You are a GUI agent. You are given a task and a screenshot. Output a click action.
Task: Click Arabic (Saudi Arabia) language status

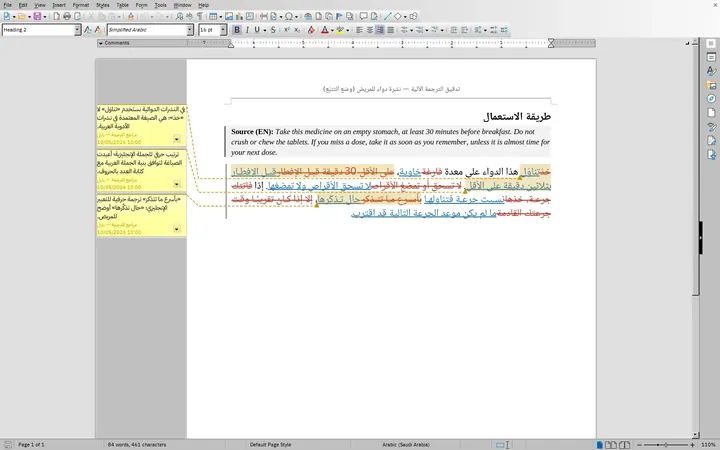point(406,444)
